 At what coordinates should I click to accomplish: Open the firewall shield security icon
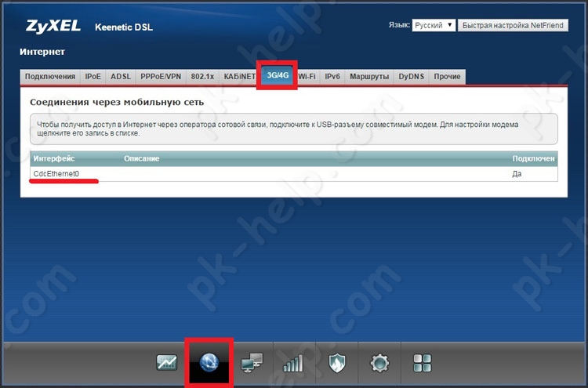(337, 363)
